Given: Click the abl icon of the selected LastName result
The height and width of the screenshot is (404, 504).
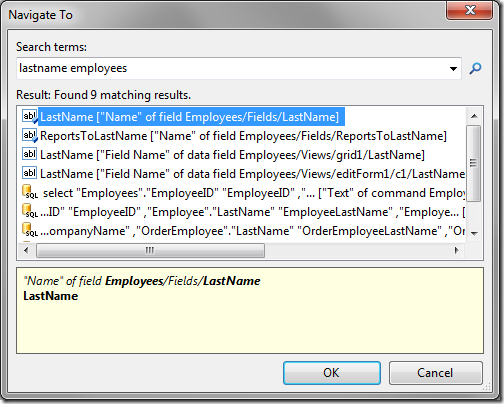Looking at the screenshot, I should click(30, 117).
